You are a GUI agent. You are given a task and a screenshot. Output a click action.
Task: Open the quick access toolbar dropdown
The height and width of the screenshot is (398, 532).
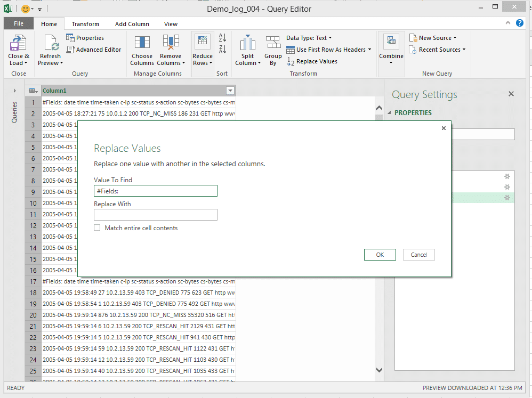pos(39,9)
